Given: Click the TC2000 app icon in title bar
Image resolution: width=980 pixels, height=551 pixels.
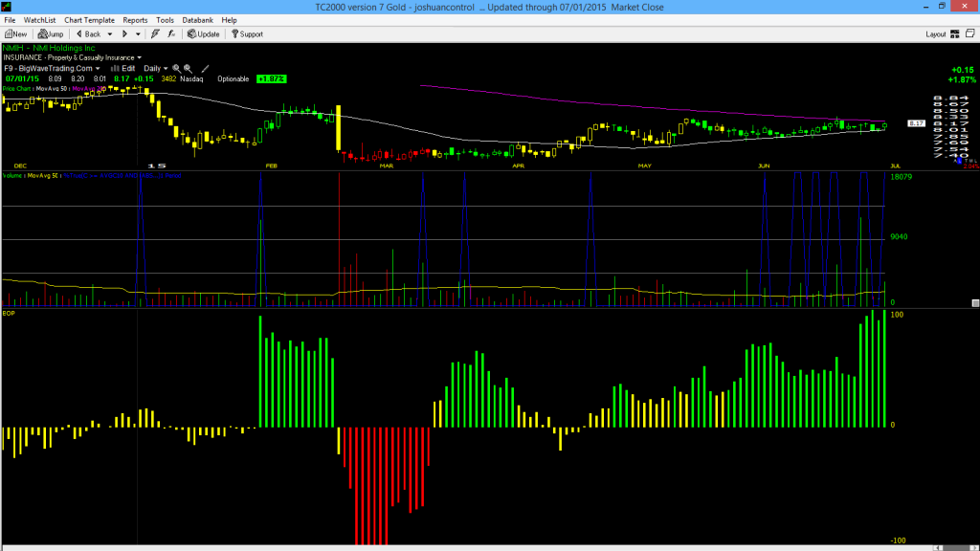Looking at the screenshot, I should (x=7, y=7).
